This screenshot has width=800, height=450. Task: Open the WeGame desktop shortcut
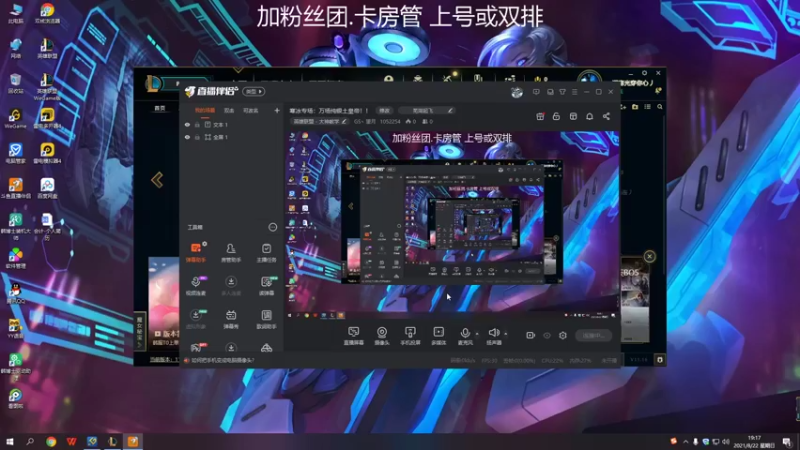pyautogui.click(x=15, y=119)
